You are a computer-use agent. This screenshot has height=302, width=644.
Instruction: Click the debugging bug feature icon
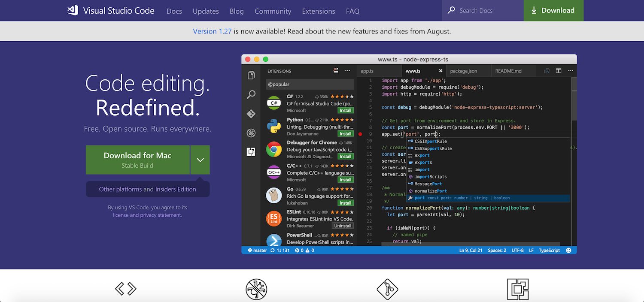(x=256, y=289)
